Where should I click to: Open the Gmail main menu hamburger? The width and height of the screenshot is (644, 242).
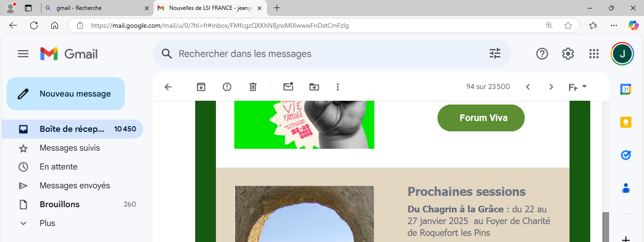[x=23, y=54]
